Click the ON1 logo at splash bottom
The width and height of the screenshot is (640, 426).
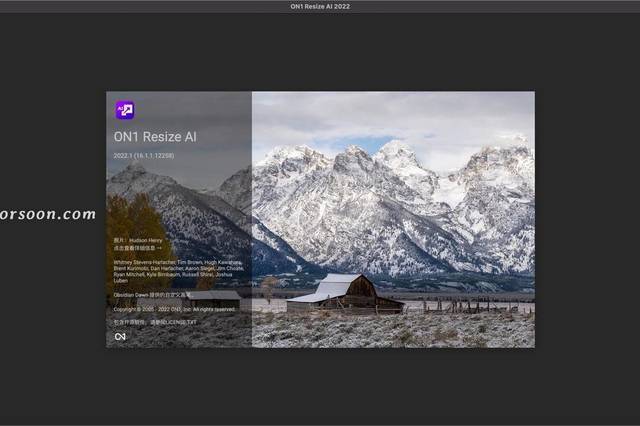pos(120,337)
